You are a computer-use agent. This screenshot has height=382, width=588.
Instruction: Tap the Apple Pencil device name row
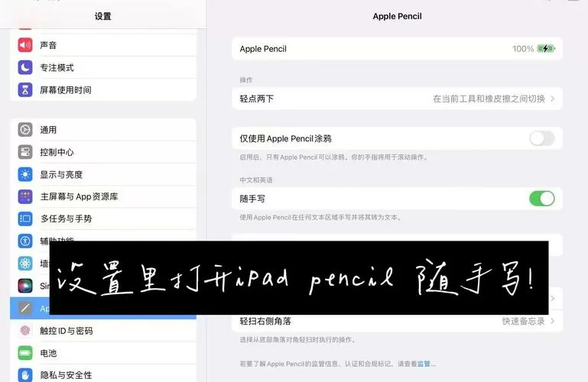tap(397, 49)
